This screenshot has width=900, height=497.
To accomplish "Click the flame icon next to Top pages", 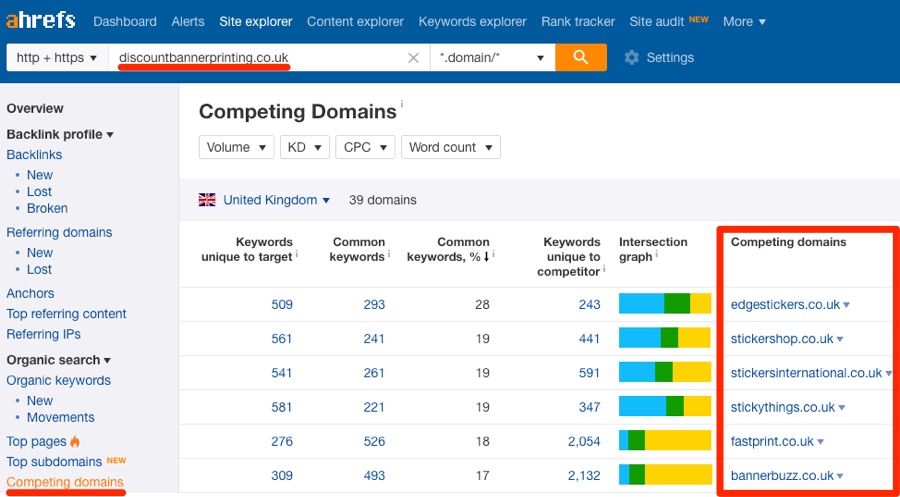I will pos(75,441).
